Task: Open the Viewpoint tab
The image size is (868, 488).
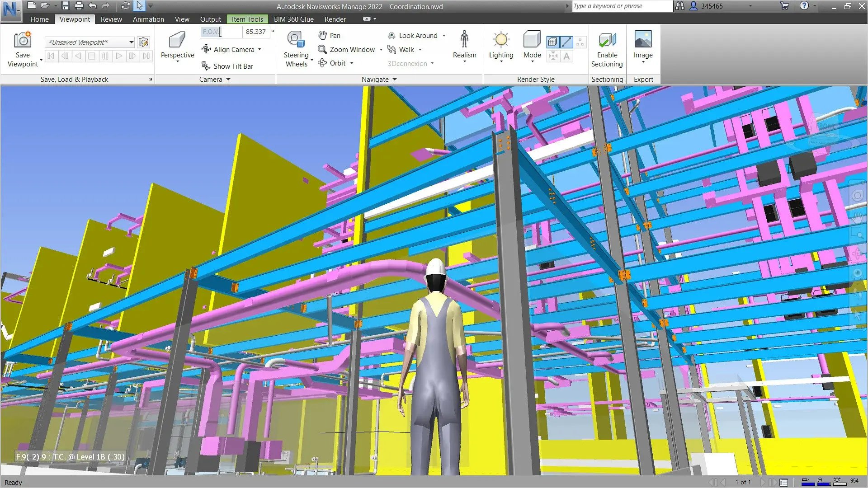Action: point(75,19)
